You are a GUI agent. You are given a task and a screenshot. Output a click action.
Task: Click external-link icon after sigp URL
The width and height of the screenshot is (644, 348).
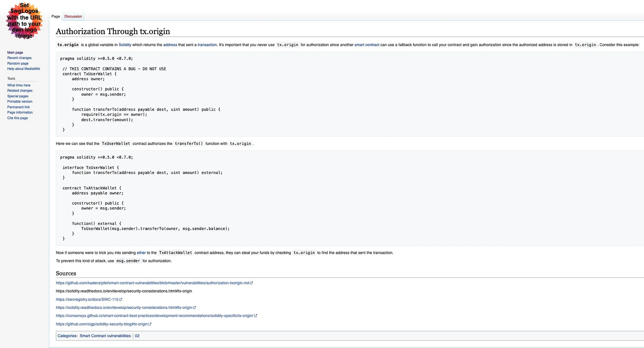pyautogui.click(x=150, y=324)
